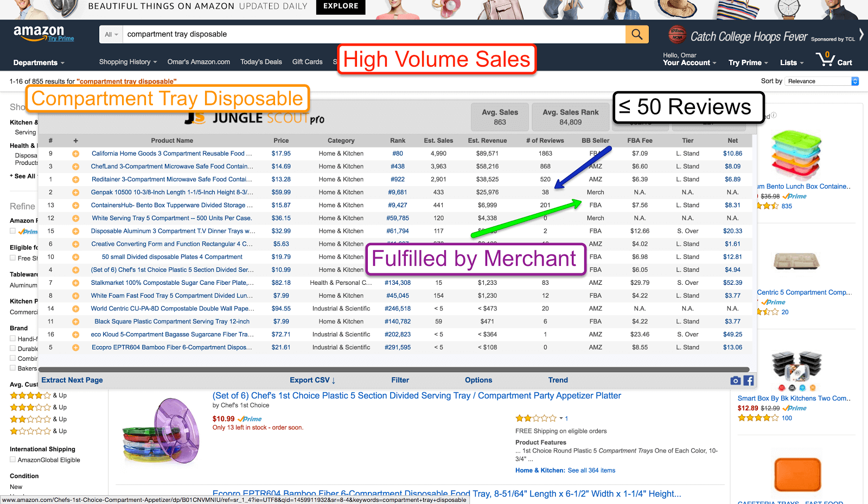Open the All search category dropdown
868x504 pixels.
coord(111,34)
